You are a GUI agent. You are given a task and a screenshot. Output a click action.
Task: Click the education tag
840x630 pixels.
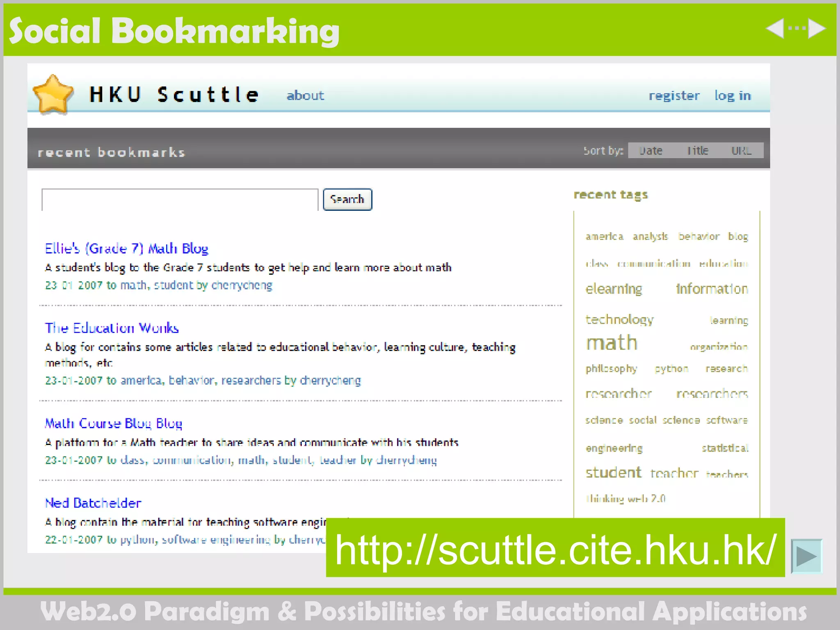click(x=724, y=263)
